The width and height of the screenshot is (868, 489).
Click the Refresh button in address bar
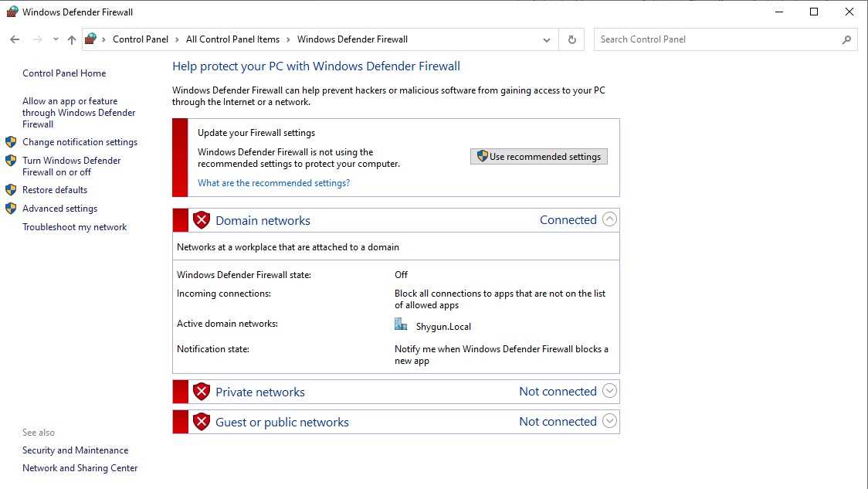[571, 39]
